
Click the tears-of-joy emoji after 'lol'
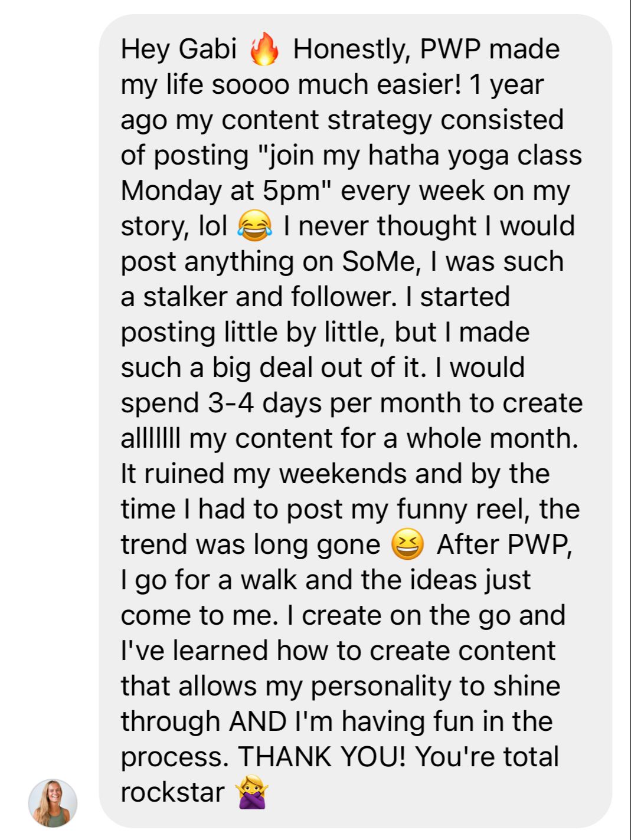click(255, 227)
